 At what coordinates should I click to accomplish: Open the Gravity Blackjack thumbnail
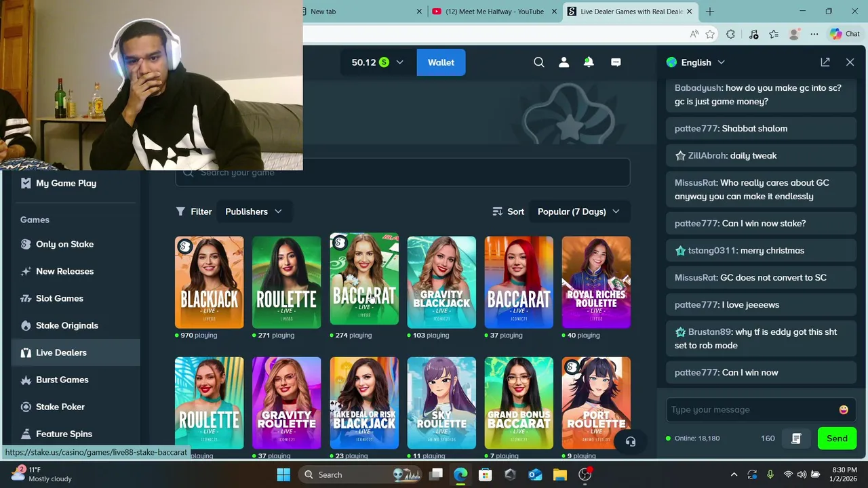pos(441,282)
